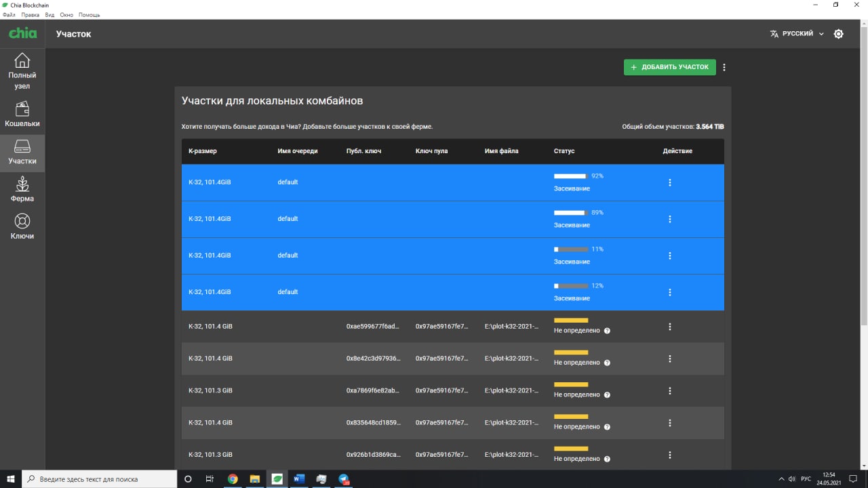Open settings gear icon in header
The image size is (868, 488).
(839, 34)
